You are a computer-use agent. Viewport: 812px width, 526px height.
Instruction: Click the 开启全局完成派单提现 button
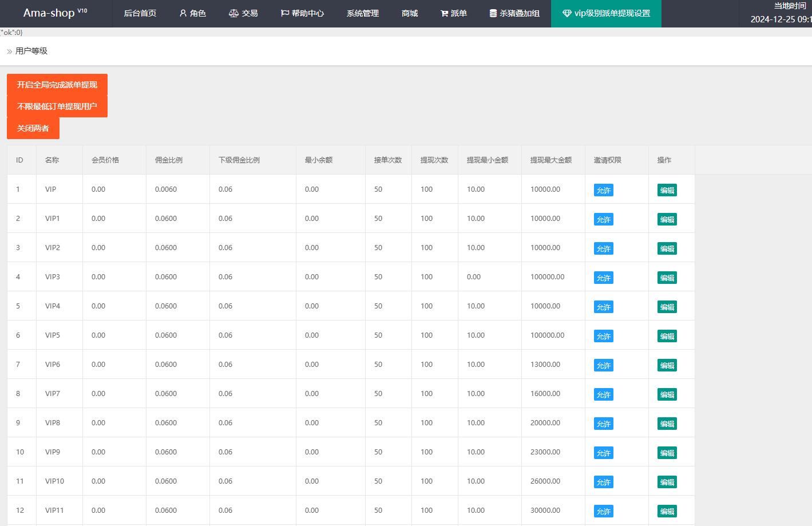click(57, 85)
